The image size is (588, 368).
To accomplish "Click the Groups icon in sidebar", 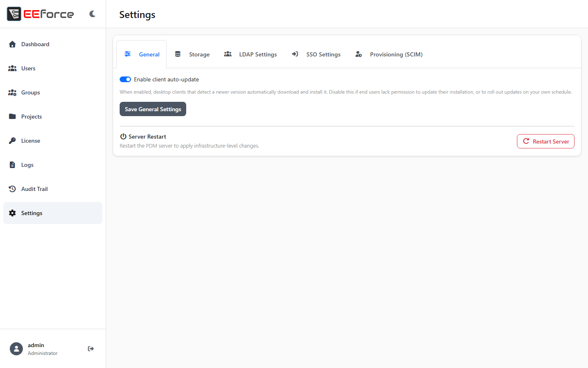I will click(12, 92).
